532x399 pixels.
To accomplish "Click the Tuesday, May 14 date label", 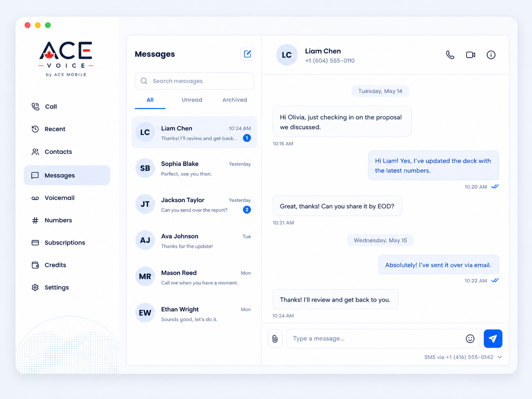I will 380,91.
